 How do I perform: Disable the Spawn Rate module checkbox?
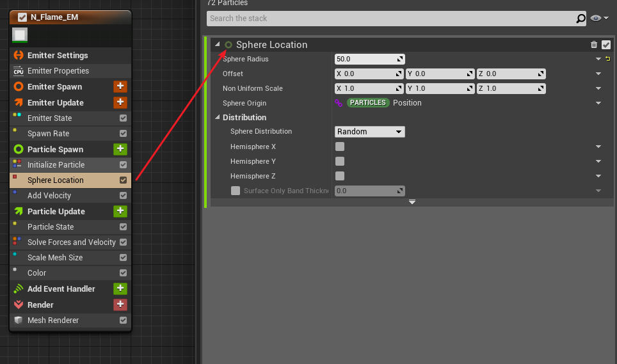123,134
